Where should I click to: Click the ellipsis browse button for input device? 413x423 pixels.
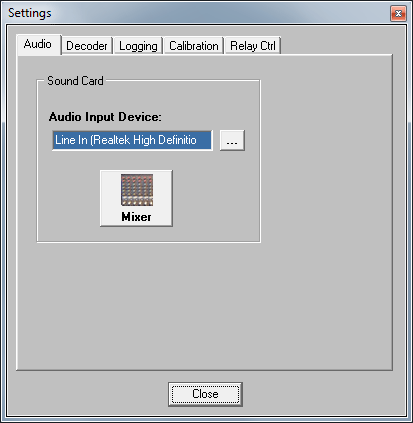coord(232,140)
